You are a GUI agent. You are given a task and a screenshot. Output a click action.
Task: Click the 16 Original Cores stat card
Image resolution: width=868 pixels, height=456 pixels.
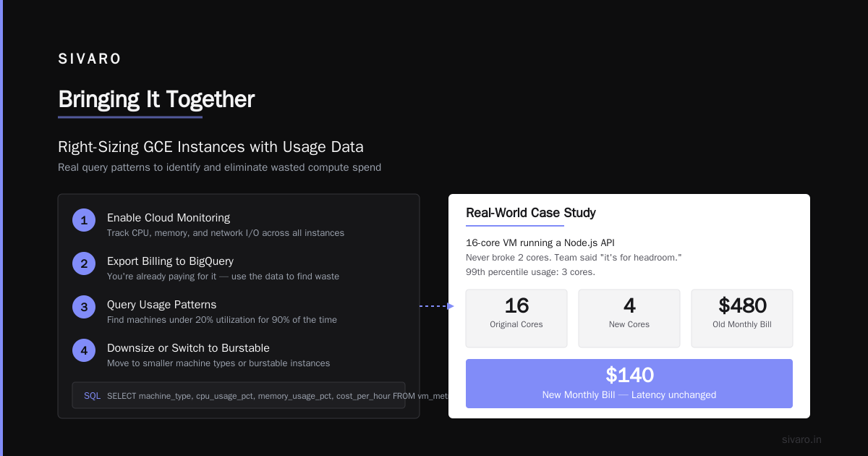[516, 318]
